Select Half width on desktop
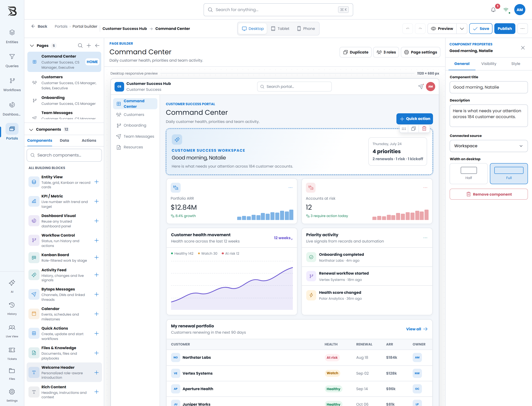Screen dimensions: 532x406 (468, 173)
